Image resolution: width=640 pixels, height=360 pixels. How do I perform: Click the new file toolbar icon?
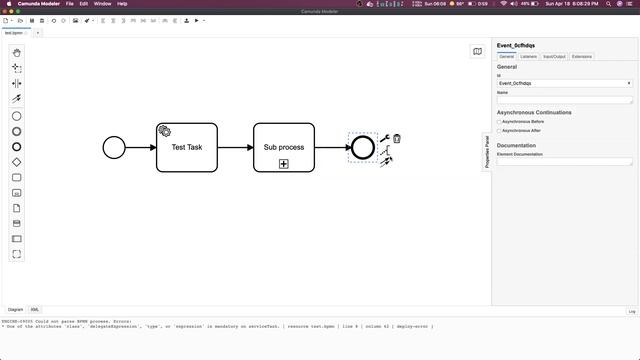[x=5, y=20]
